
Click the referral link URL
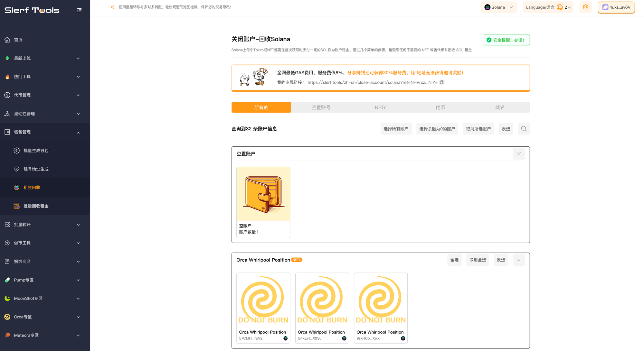click(373, 82)
